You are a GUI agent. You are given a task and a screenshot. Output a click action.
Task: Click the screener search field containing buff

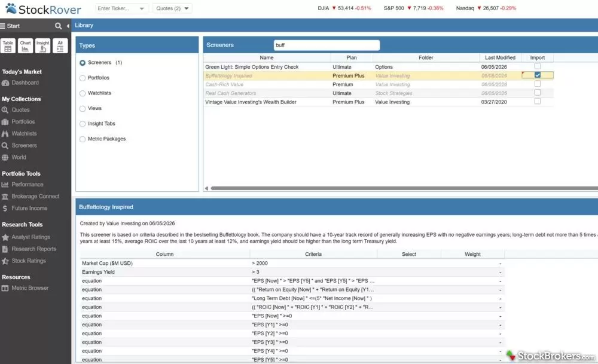327,45
